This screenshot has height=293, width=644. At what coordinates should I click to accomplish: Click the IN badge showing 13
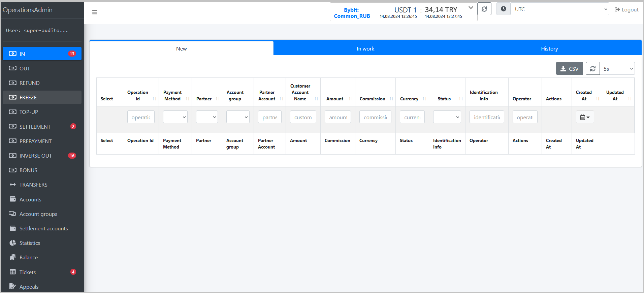point(72,54)
